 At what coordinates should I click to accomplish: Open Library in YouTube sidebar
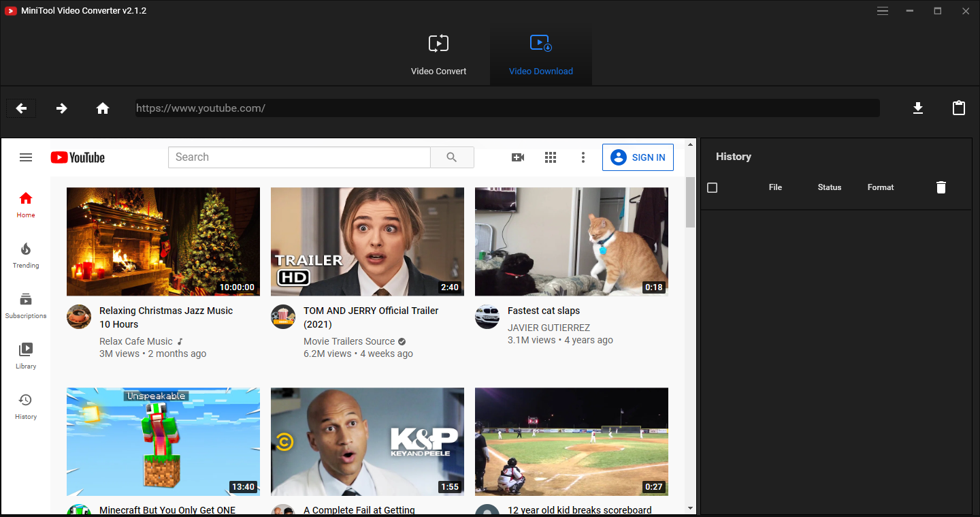pos(26,356)
